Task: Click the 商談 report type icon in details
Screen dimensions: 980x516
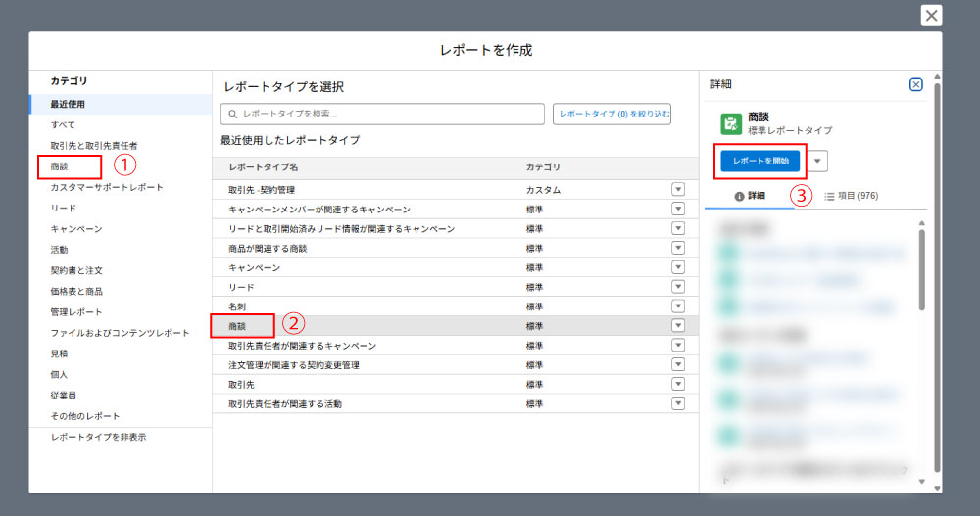Action: [731, 123]
